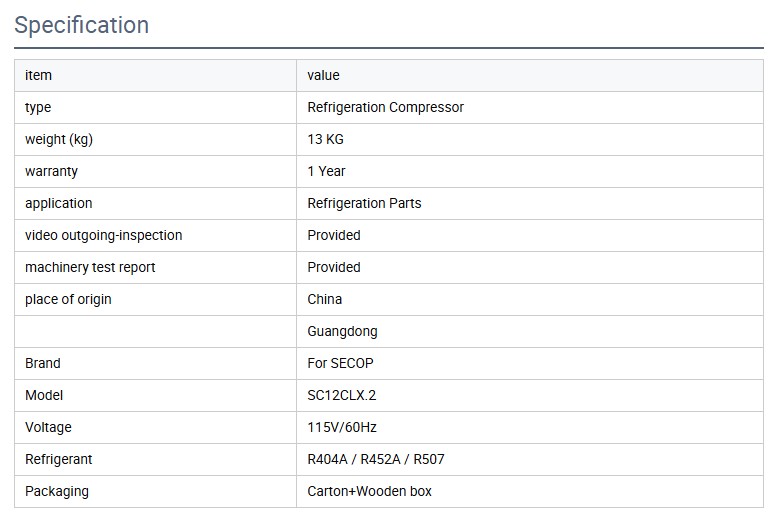Select the 'video outgoing-inspection' label
Screen dimensions: 778x520
(103, 235)
